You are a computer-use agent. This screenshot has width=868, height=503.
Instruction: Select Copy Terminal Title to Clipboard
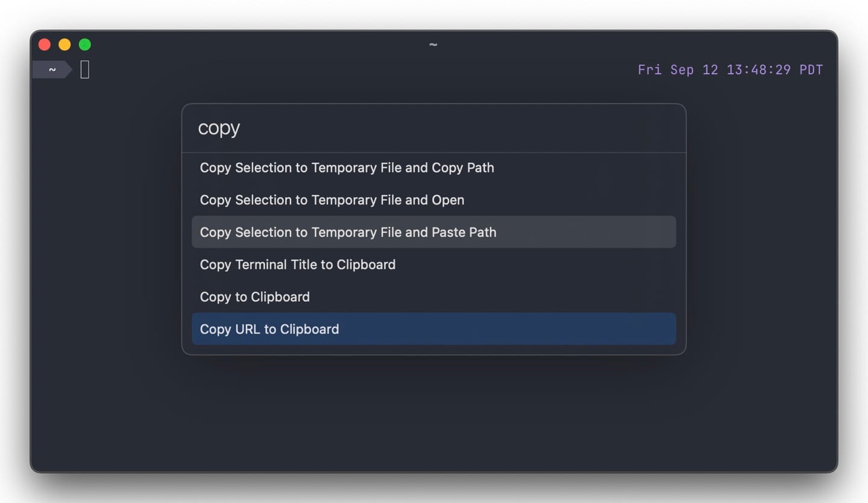click(x=433, y=264)
